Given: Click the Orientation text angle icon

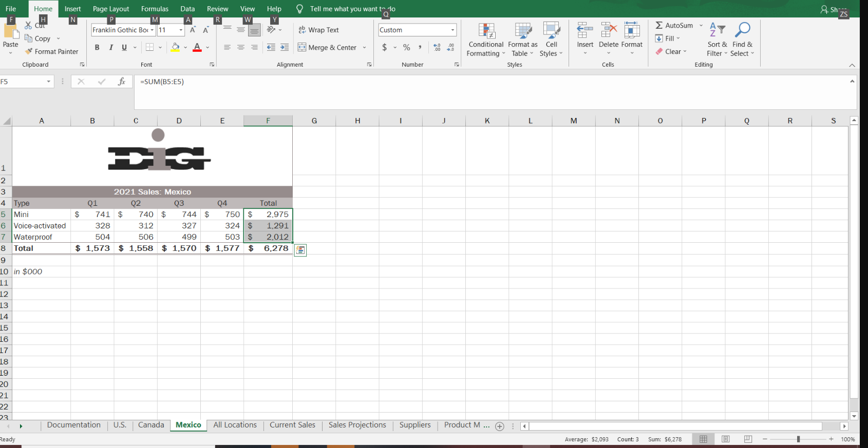Looking at the screenshot, I should pos(271,30).
